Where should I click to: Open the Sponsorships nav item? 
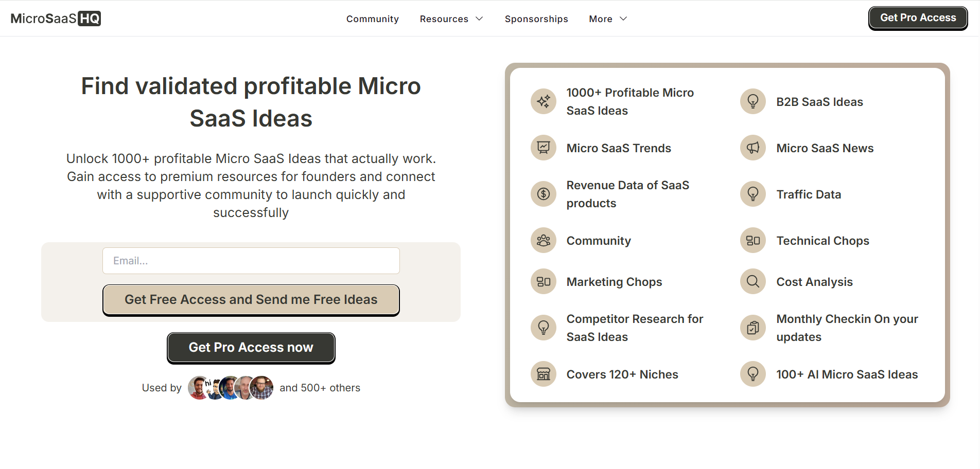[536, 19]
